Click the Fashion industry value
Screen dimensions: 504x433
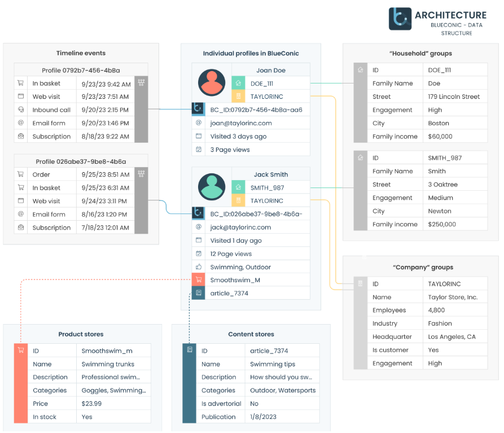[x=440, y=323]
